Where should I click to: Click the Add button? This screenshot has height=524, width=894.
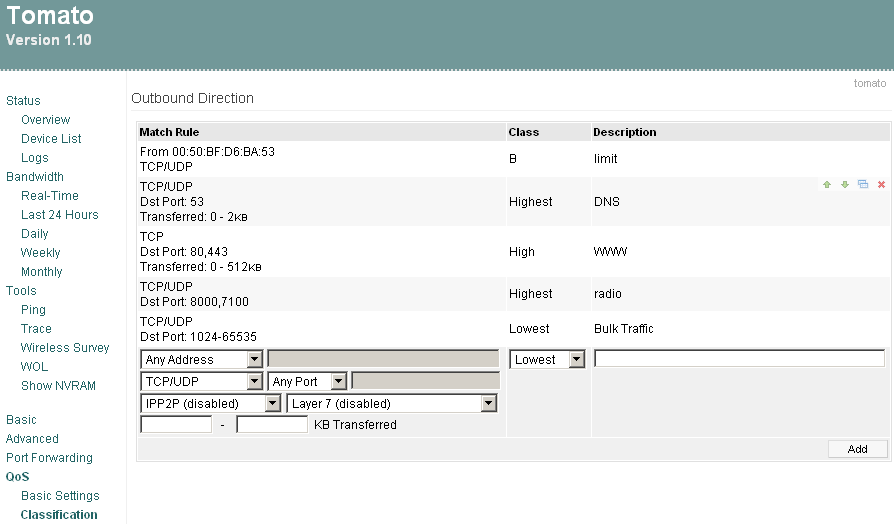[x=857, y=449]
